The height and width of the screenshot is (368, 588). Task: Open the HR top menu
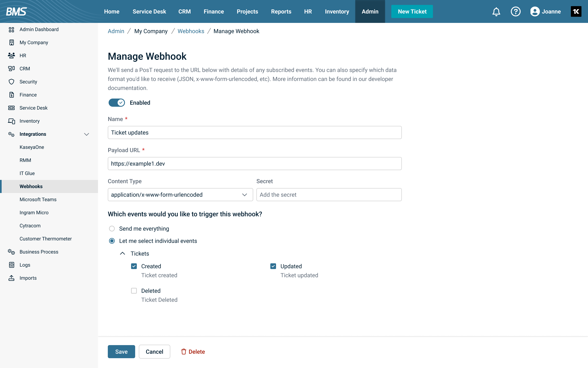pos(308,11)
